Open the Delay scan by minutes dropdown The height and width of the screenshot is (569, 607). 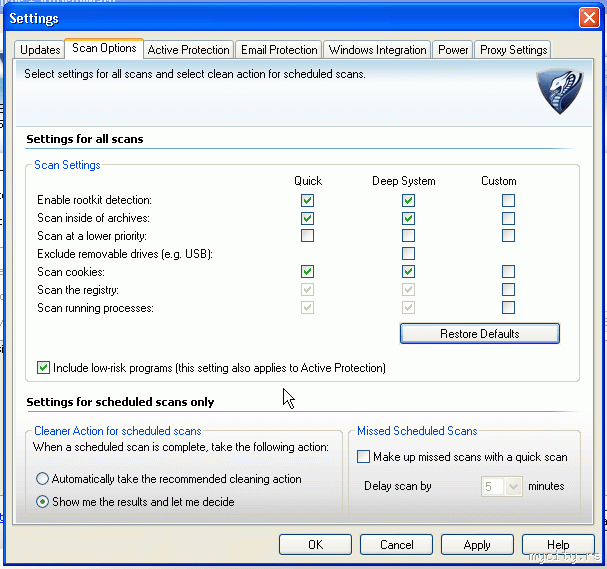(514, 487)
